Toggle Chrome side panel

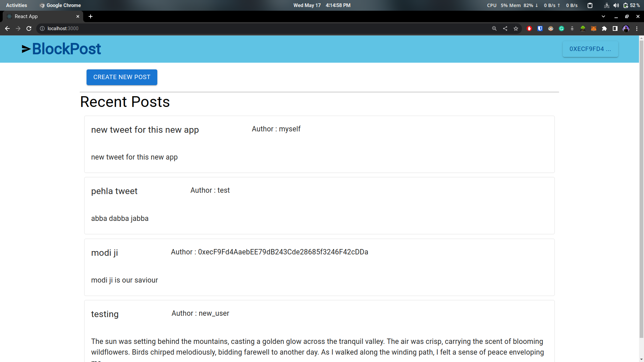click(615, 29)
